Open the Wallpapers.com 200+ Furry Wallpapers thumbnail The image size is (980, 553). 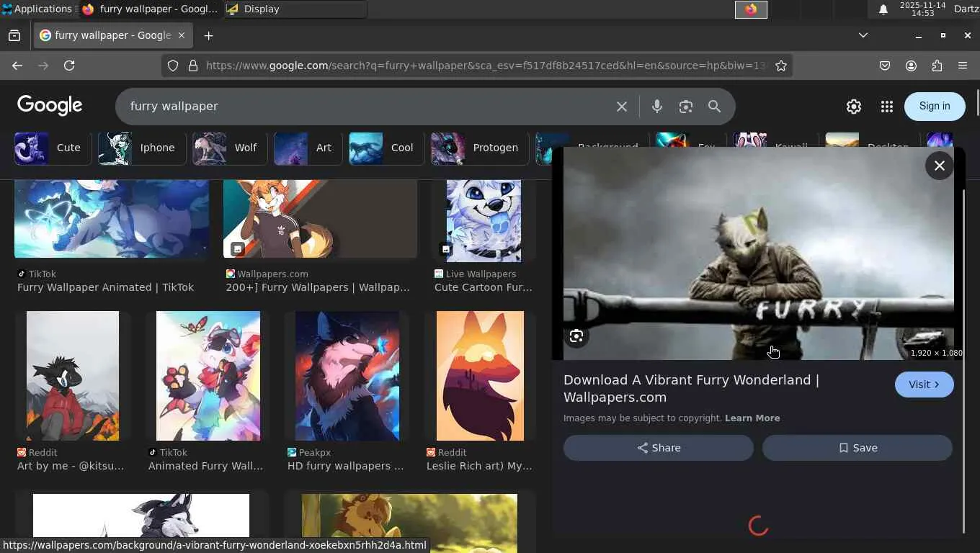click(x=320, y=219)
